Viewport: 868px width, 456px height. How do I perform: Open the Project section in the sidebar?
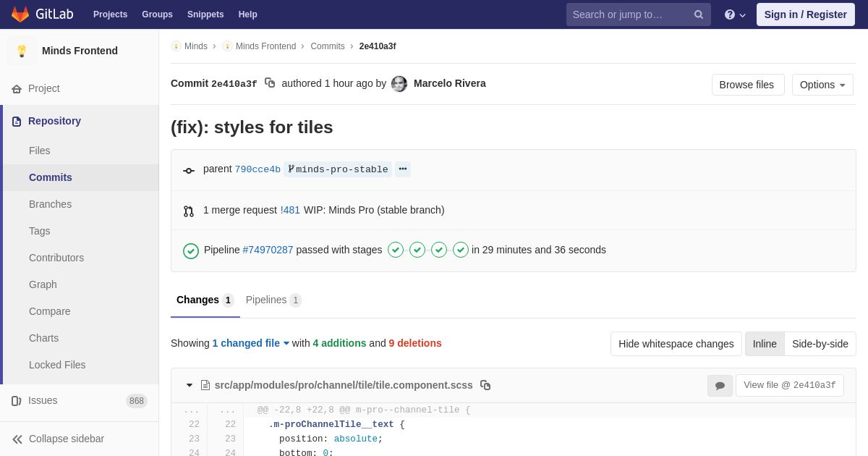80,88
